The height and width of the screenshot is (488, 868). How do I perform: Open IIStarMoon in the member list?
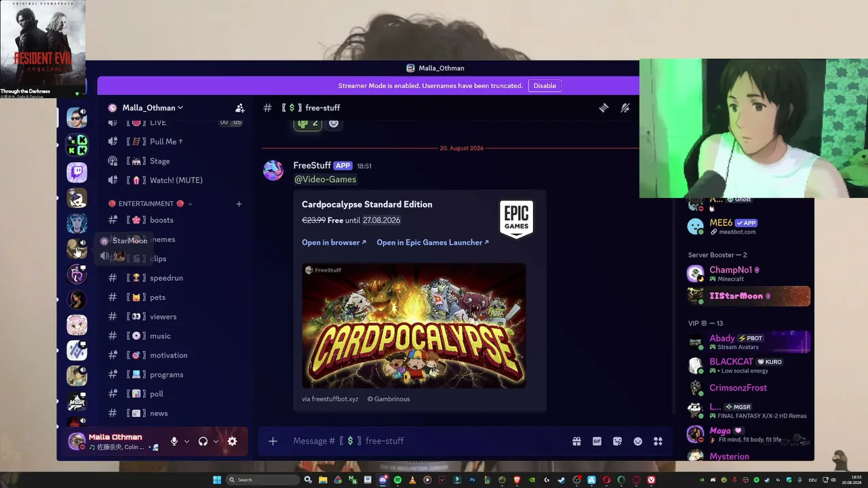(749, 296)
